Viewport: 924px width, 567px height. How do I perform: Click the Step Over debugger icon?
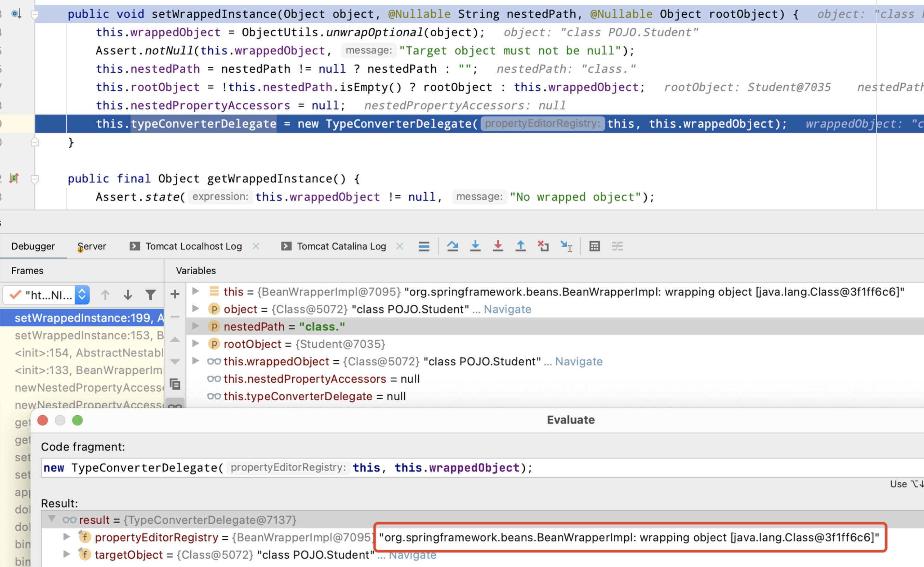click(x=452, y=246)
